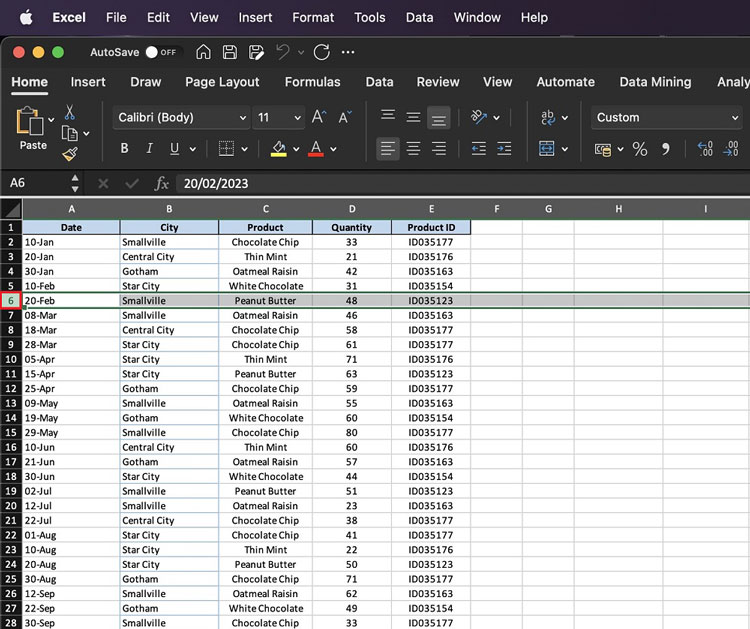Select cell containing ID035154 in row 5
The height and width of the screenshot is (629, 750).
pos(431,286)
